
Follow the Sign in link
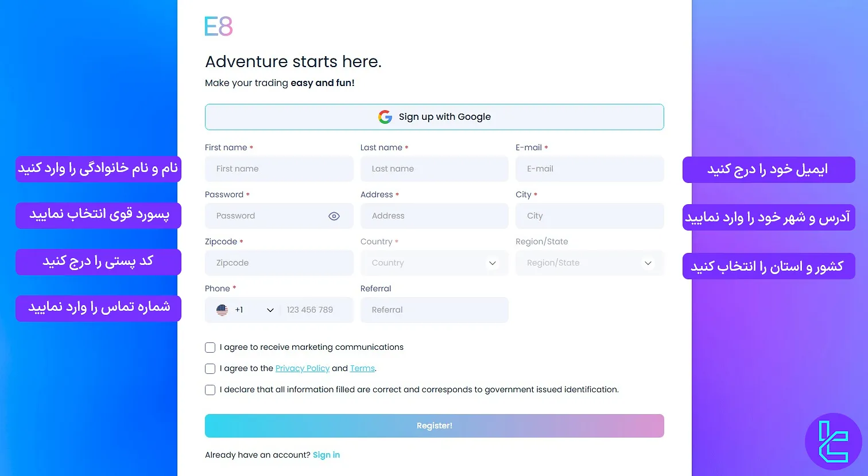(x=326, y=455)
